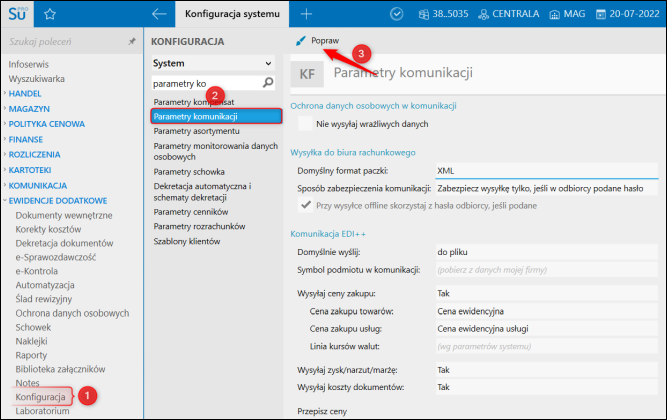Viewport: 667px width, 420px height.
Task: Toggle Nie wysyłaj wrażliwych danych checkbox
Action: coord(305,123)
